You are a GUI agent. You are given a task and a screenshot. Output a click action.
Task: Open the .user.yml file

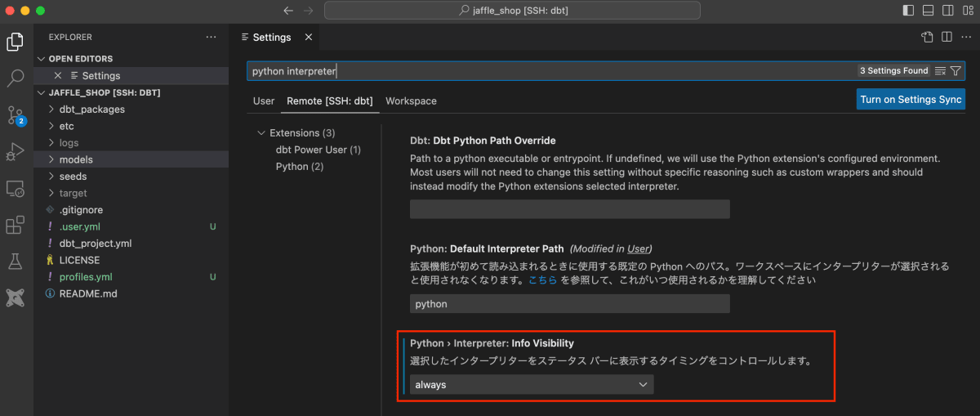131,226
